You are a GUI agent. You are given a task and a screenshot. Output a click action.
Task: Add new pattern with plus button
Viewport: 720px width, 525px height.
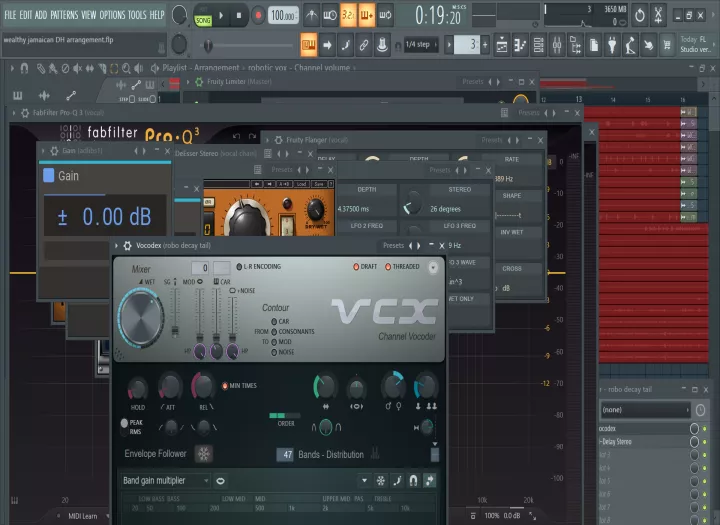[485, 45]
